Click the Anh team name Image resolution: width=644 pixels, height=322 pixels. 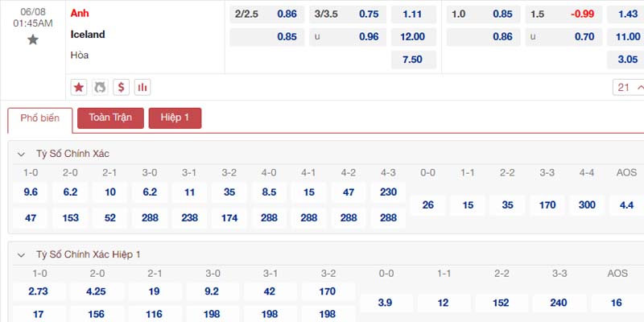coord(80,14)
